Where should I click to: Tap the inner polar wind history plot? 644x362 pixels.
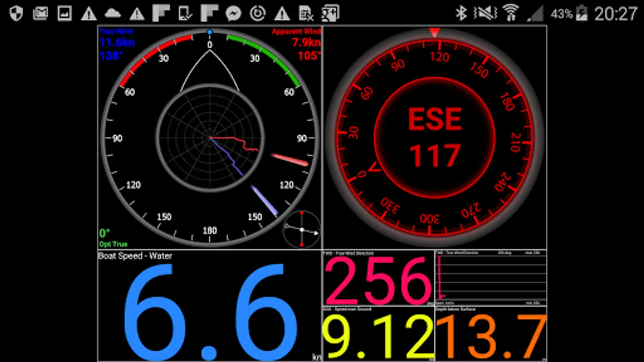coord(210,138)
